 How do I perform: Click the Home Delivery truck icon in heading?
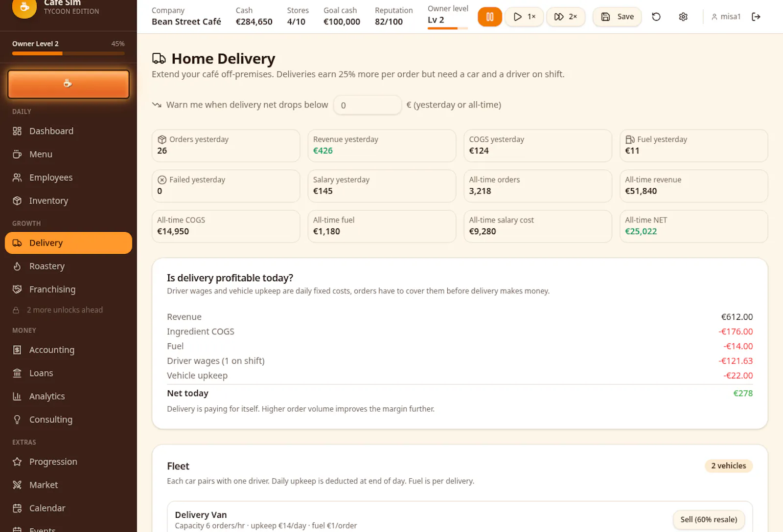point(159,59)
